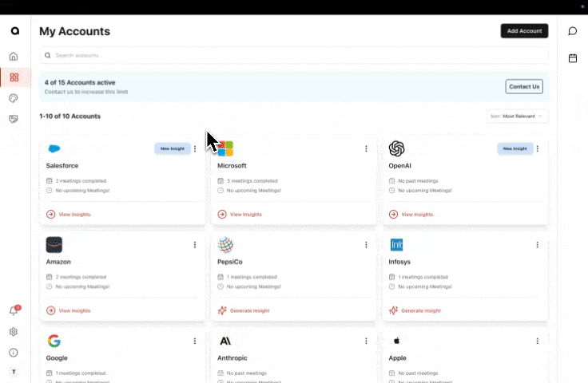
Task: View Insights for Salesforce
Action: click(69, 215)
